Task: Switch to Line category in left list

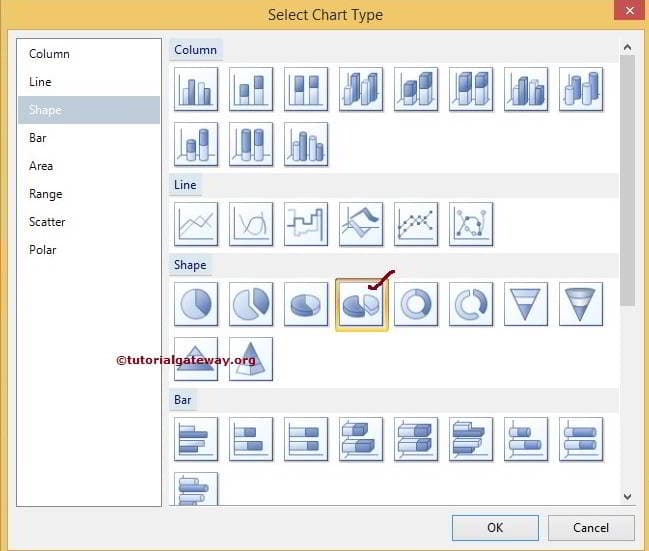Action: pyautogui.click(x=89, y=82)
